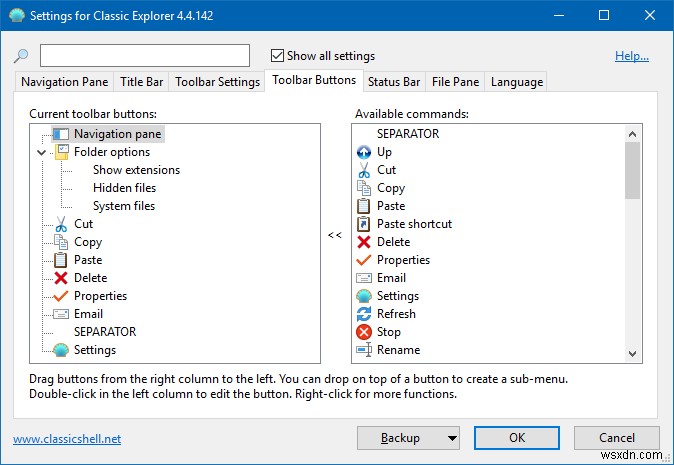Select the Navigation pane icon in current toolbar
The width and height of the screenshot is (674, 465).
click(60, 134)
